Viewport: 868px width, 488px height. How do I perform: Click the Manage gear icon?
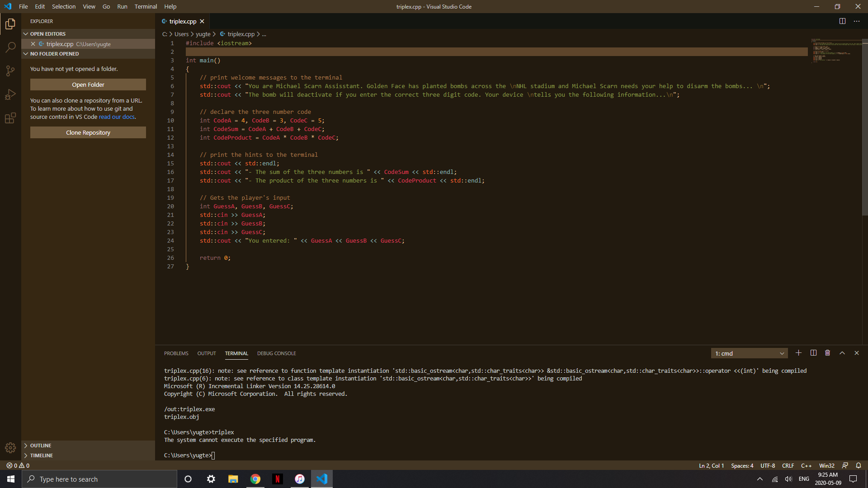[10, 447]
